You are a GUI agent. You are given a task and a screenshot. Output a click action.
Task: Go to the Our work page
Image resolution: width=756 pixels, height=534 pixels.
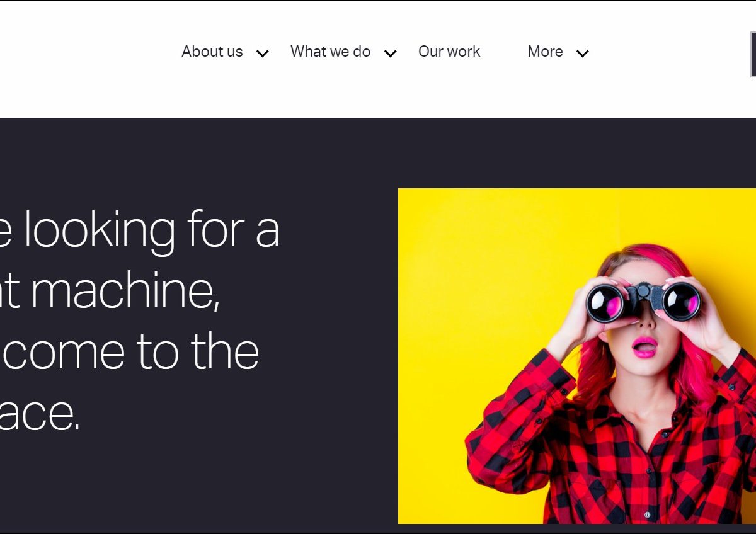pos(449,52)
